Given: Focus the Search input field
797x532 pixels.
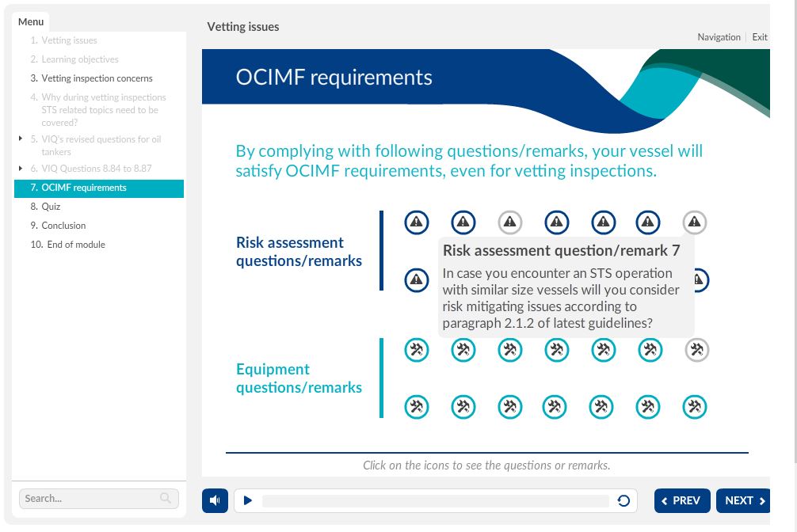Looking at the screenshot, I should pos(98,499).
